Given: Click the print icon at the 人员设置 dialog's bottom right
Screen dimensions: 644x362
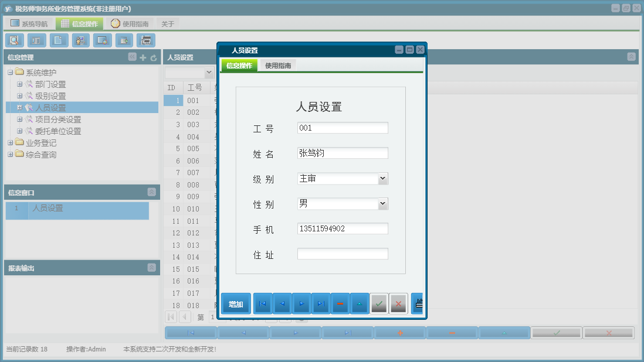Looking at the screenshot, I should tap(417, 304).
